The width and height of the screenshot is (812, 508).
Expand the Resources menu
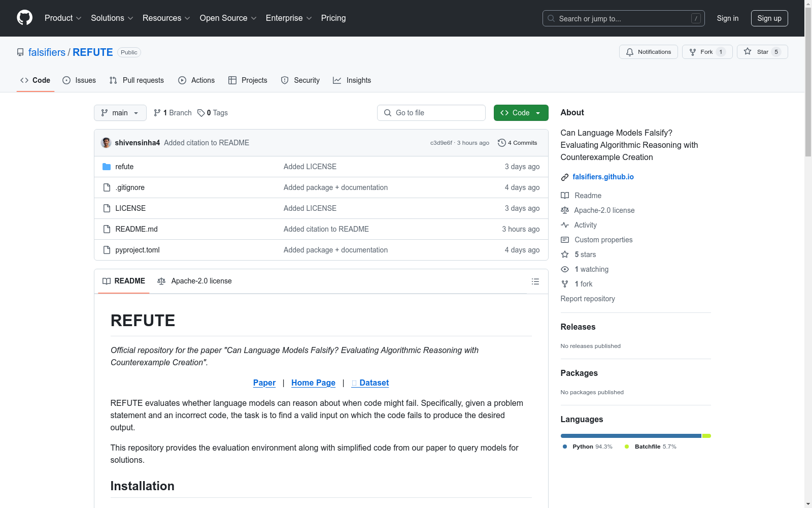click(x=166, y=18)
